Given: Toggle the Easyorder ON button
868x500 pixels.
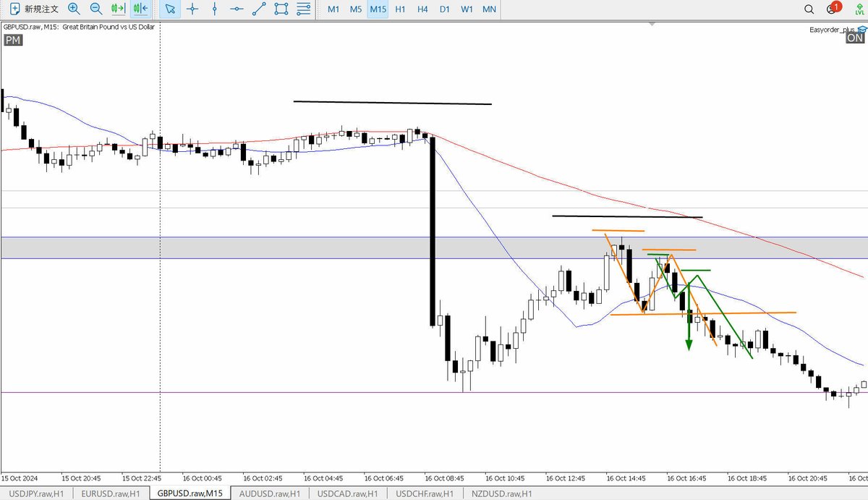Looking at the screenshot, I should [x=855, y=38].
